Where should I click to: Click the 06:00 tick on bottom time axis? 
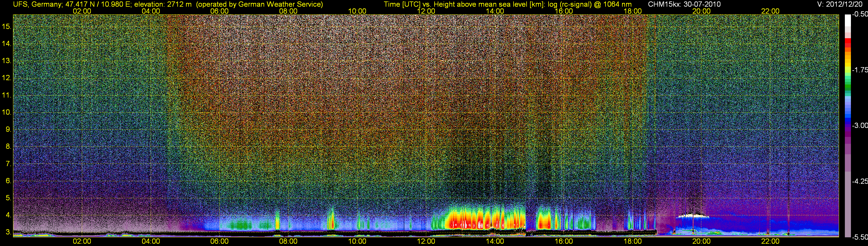219,241
